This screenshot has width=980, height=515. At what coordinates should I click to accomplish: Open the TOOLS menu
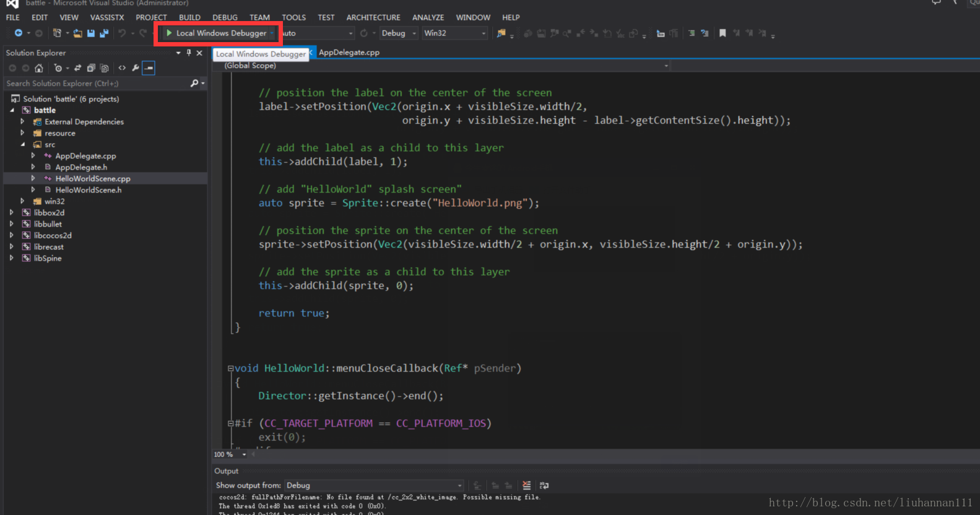tap(294, 17)
